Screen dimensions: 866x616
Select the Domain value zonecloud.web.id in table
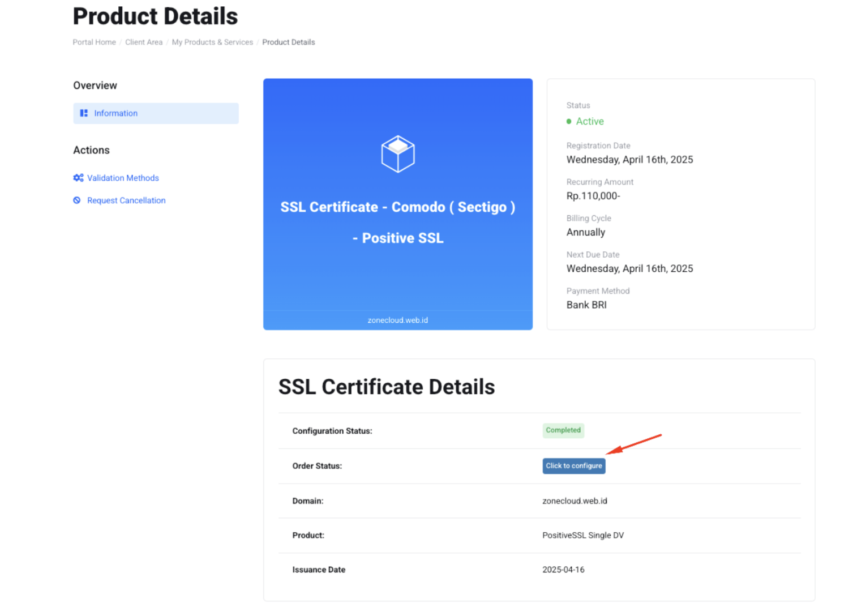coord(575,501)
